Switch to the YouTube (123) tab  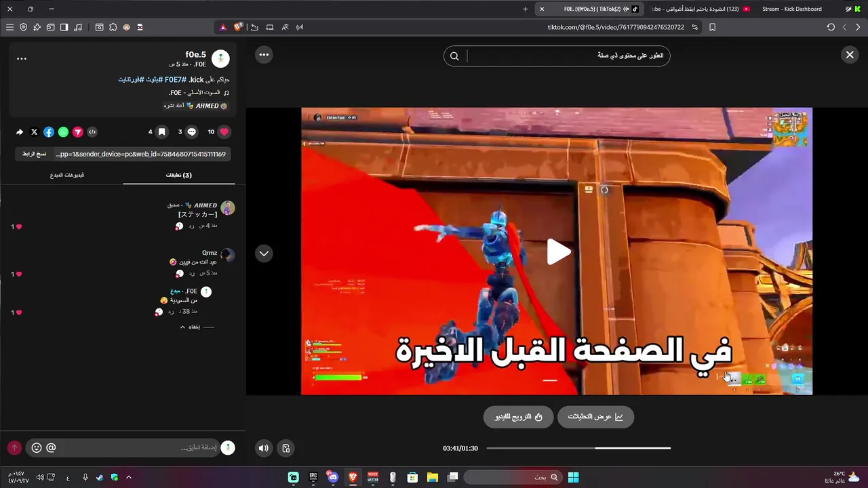[x=700, y=9]
